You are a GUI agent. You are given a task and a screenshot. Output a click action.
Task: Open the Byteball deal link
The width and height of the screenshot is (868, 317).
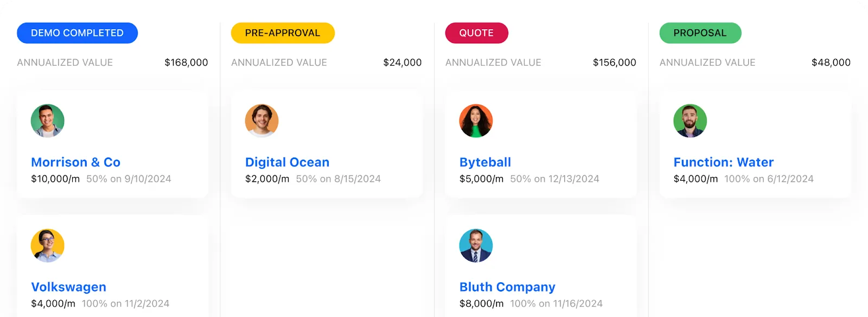point(485,162)
